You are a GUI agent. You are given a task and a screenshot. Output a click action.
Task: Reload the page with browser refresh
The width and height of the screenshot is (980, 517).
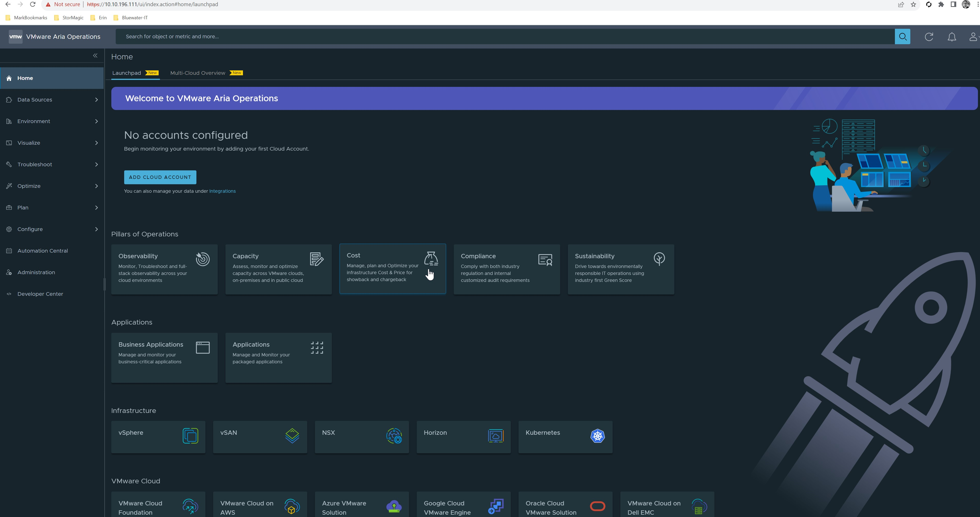[33, 5]
